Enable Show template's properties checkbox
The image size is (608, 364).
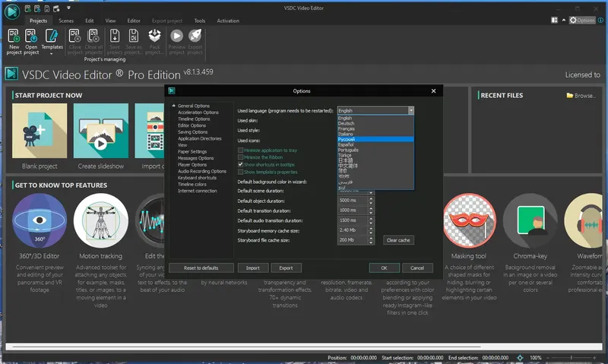point(240,172)
